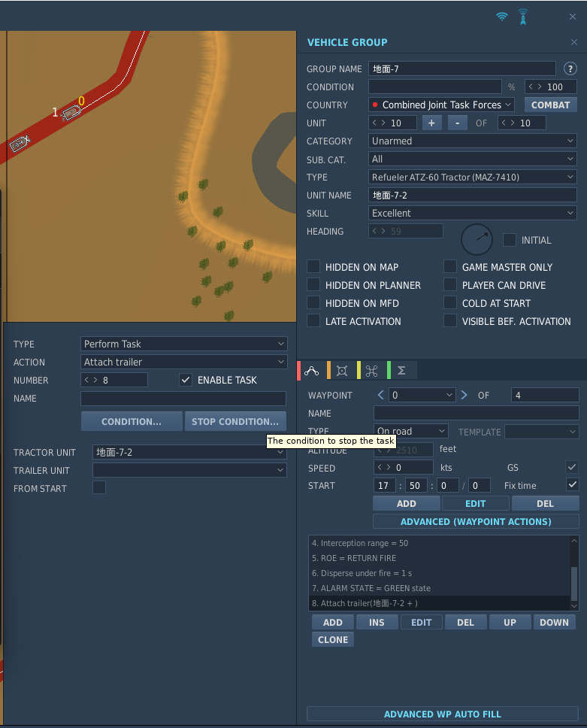Viewport: 587px width, 728px height.
Task: Toggle Cold at Start checkbox
Action: coord(450,303)
